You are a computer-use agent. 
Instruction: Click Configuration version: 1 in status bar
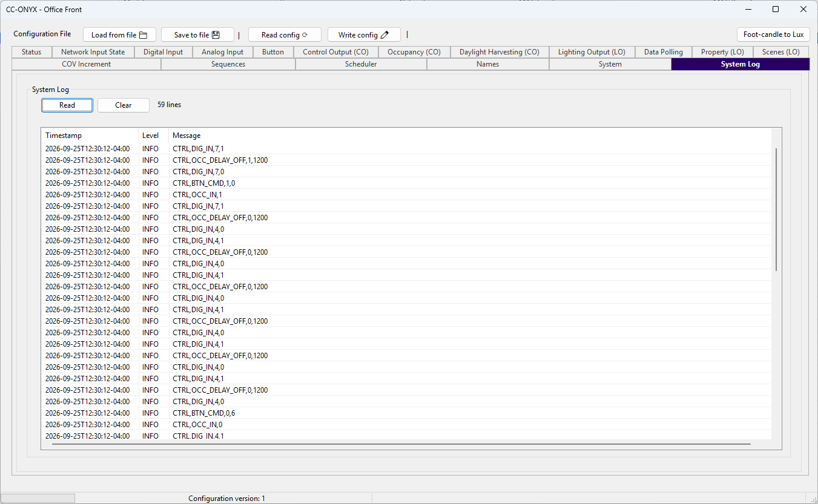226,499
